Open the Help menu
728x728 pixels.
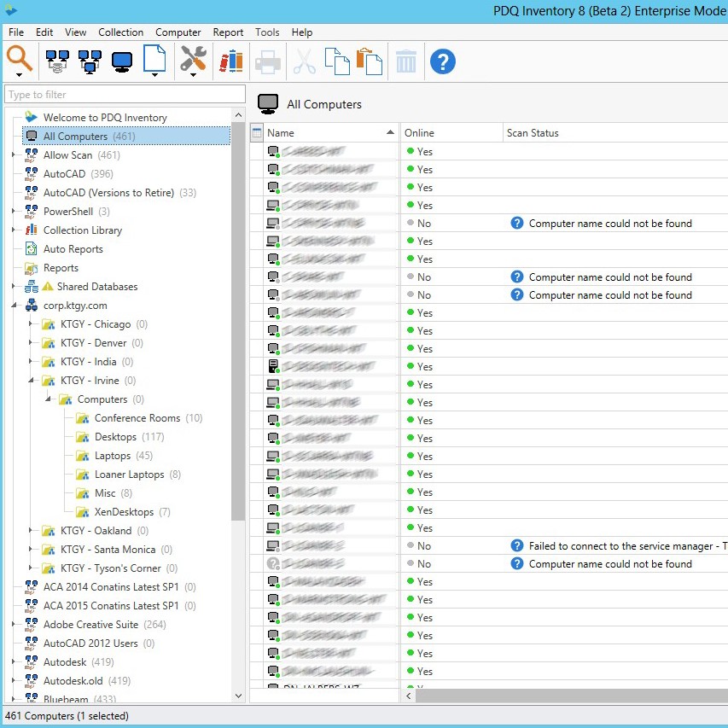pyautogui.click(x=302, y=32)
